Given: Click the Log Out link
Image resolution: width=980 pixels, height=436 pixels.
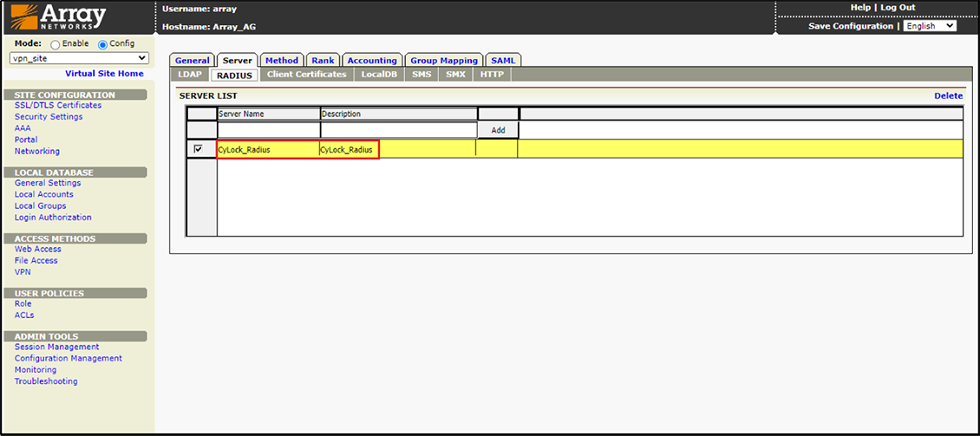Looking at the screenshot, I should [898, 8].
